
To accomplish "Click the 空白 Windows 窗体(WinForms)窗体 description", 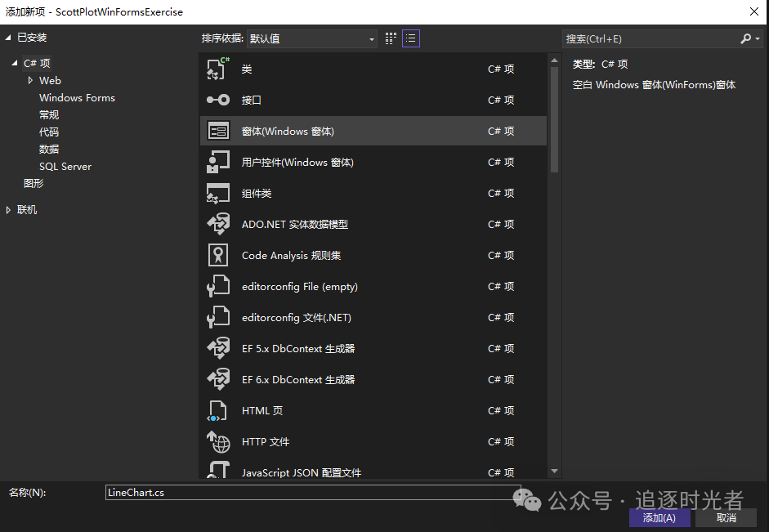I will (x=655, y=85).
